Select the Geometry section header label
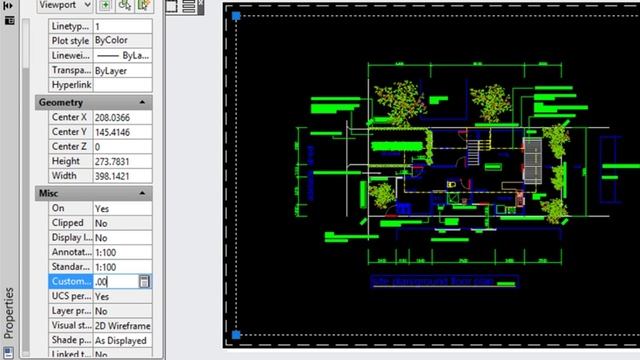640x360 pixels. 61,102
